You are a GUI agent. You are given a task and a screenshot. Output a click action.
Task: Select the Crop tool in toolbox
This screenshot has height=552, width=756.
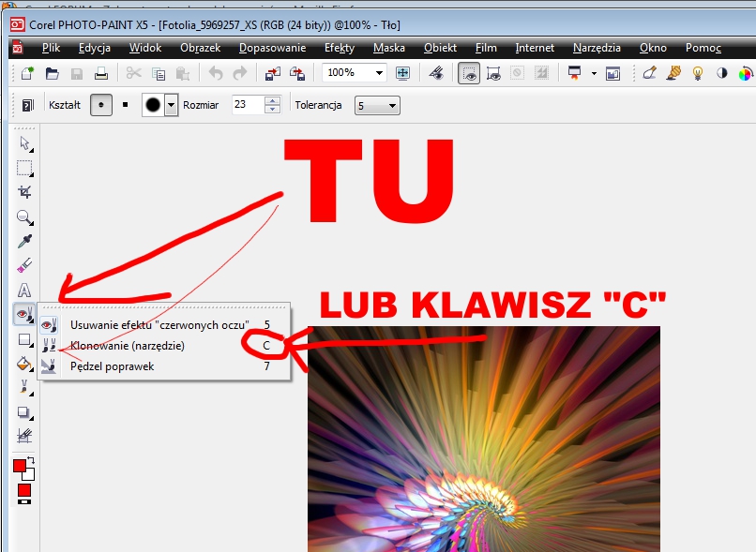(25, 192)
